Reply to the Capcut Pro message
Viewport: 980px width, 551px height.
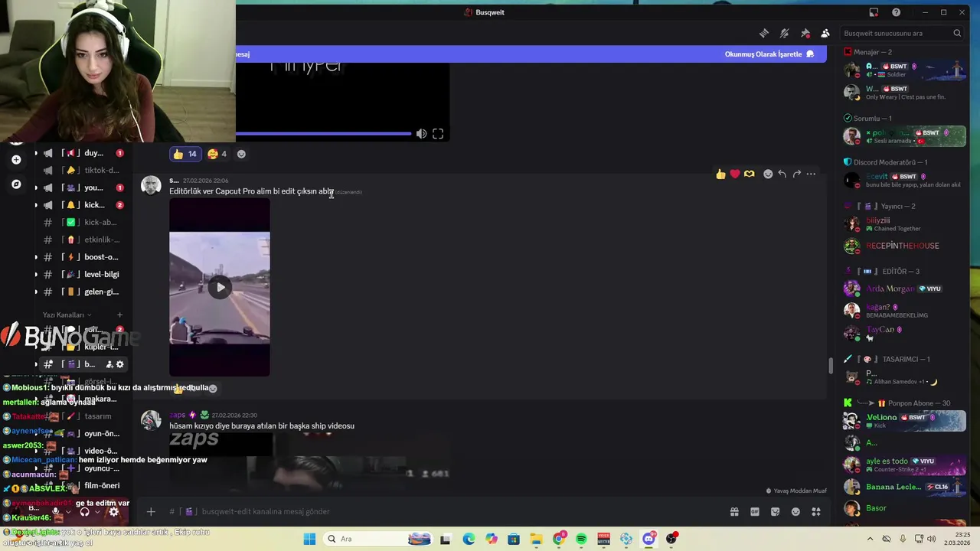pyautogui.click(x=782, y=174)
